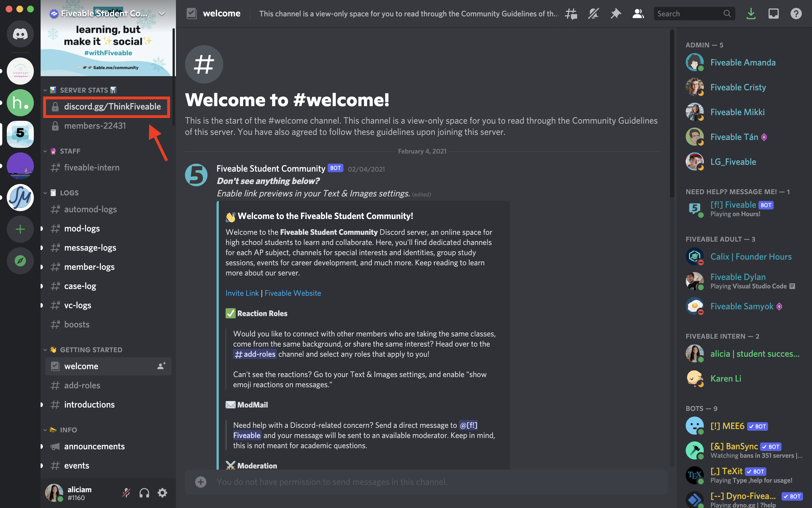Viewport: 812px width, 508px height.
Task: Click the disabled attach plus button
Action: click(x=201, y=482)
